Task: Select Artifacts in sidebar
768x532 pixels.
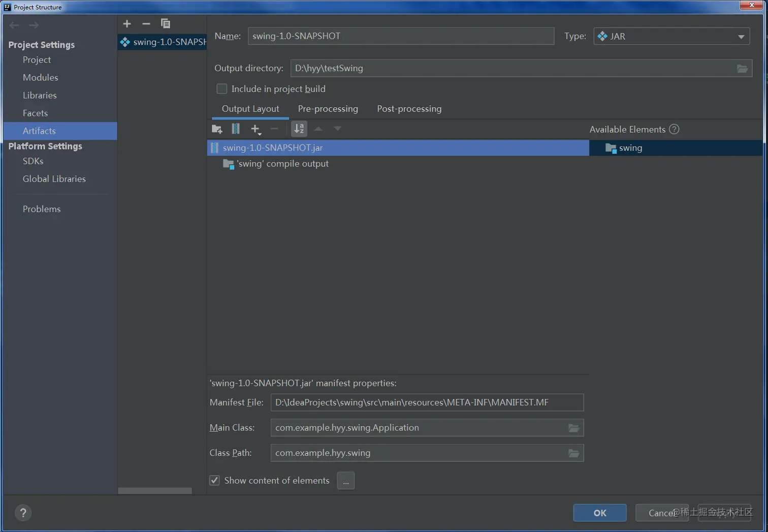Action: [x=60, y=131]
